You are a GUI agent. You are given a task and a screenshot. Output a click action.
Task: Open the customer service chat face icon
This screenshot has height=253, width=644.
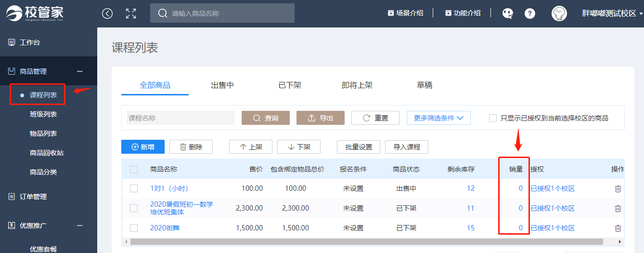[508, 13]
